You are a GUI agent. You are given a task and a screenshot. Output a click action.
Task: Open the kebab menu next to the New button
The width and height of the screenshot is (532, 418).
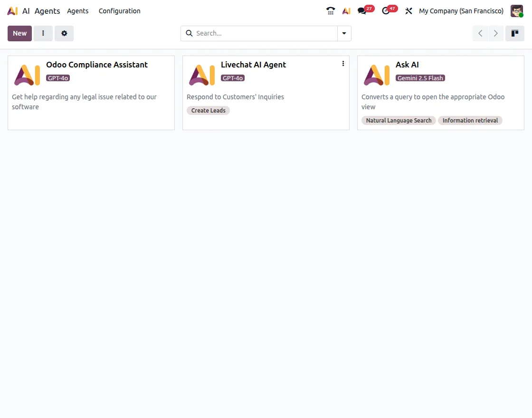(x=43, y=33)
